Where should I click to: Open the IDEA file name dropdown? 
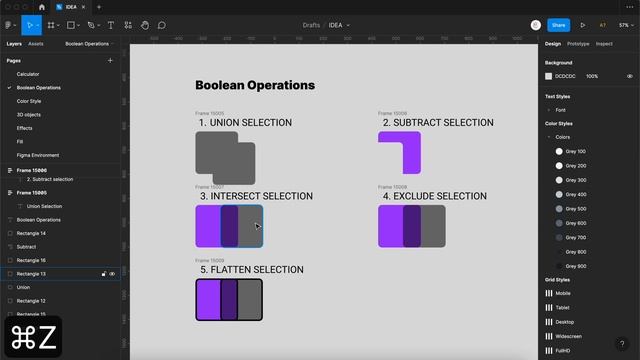click(348, 25)
